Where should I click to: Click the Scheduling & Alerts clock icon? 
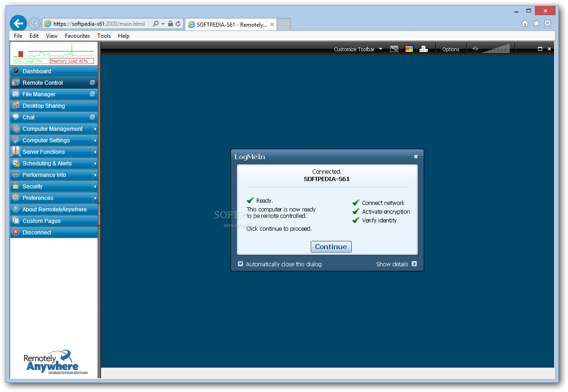[16, 163]
